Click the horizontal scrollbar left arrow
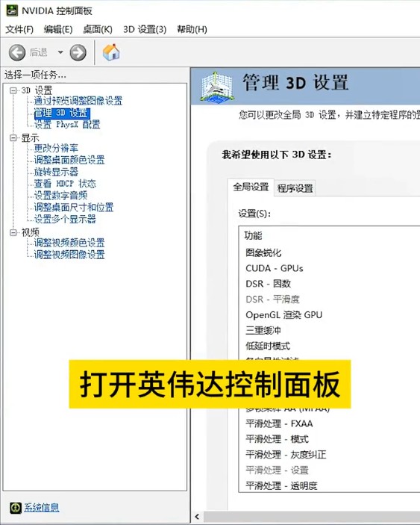The width and height of the screenshot is (420, 525). (197, 516)
